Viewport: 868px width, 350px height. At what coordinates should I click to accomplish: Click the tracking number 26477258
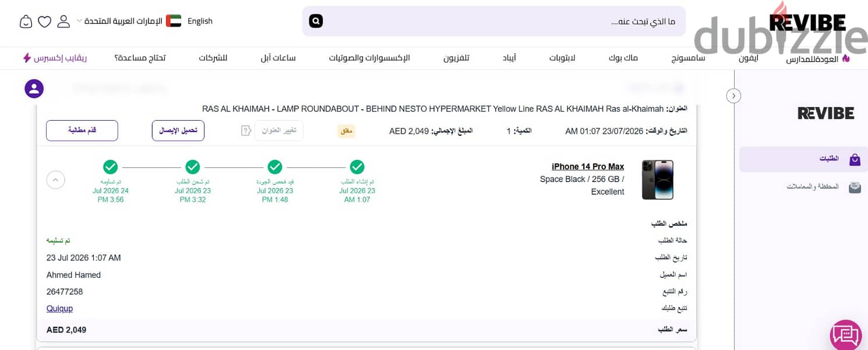pyautogui.click(x=65, y=292)
